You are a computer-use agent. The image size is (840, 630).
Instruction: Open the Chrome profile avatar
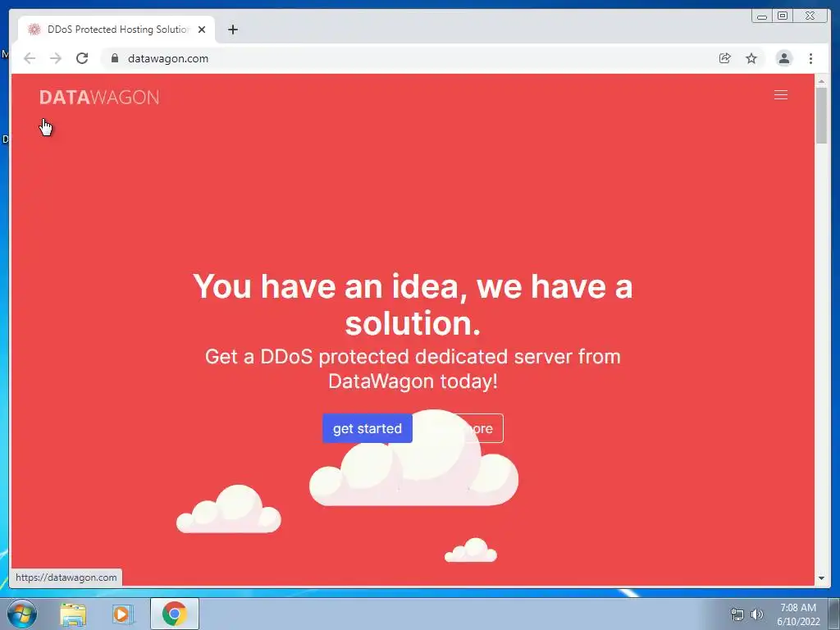(783, 58)
